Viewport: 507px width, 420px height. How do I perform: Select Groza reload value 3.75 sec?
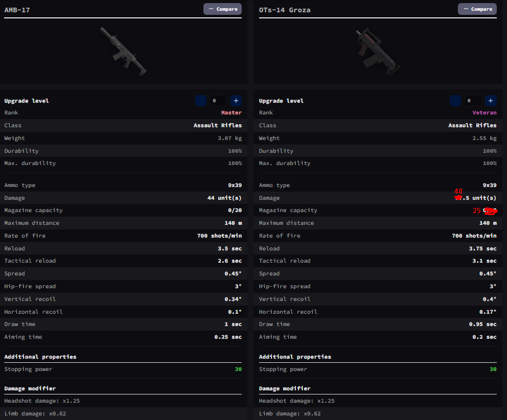pos(483,248)
